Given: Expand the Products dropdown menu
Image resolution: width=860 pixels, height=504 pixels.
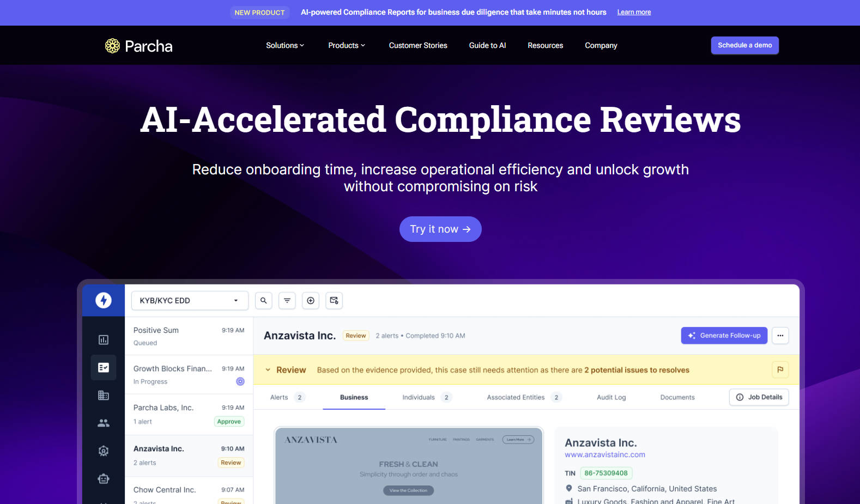Looking at the screenshot, I should 346,46.
